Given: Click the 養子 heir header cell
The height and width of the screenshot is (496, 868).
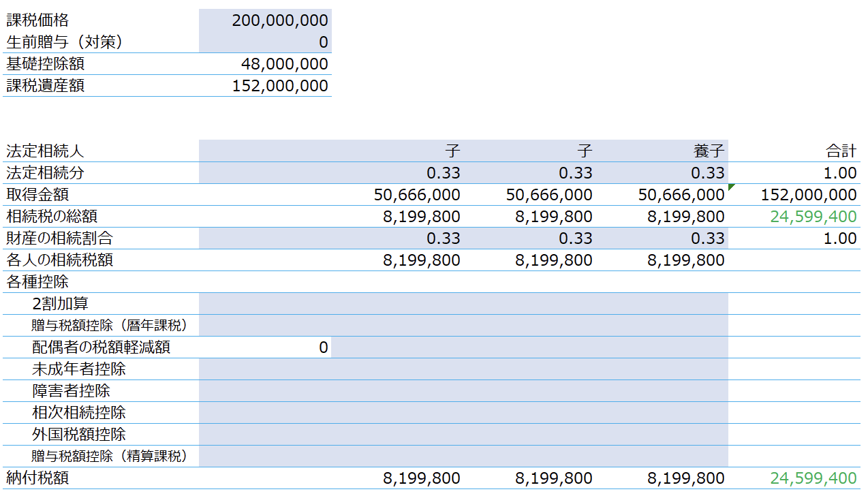Looking at the screenshot, I should [x=662, y=151].
